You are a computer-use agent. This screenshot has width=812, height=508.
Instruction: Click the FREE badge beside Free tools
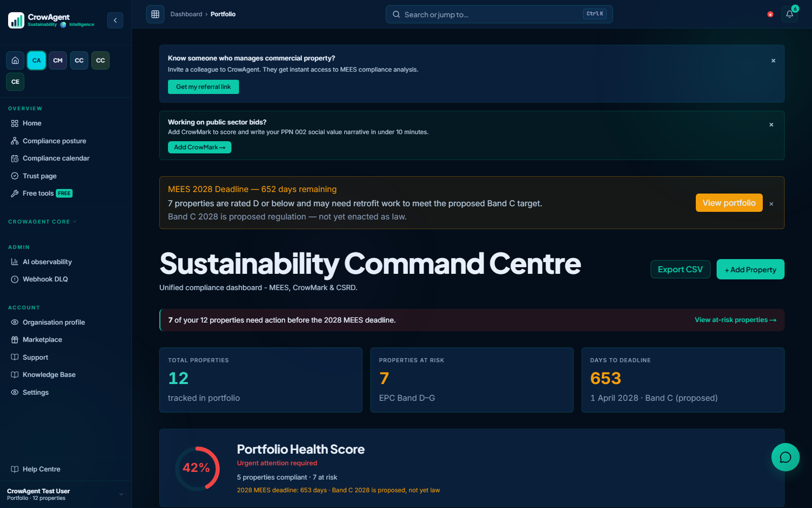(64, 194)
